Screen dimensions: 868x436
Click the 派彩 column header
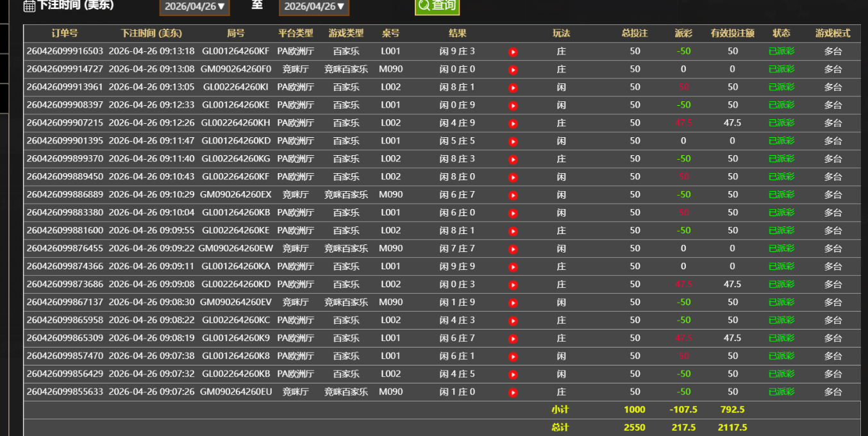point(683,33)
